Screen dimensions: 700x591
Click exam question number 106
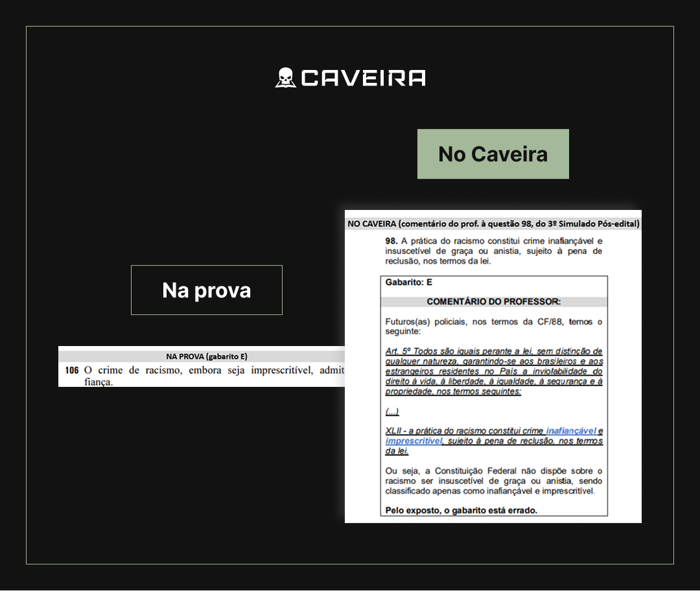71,370
